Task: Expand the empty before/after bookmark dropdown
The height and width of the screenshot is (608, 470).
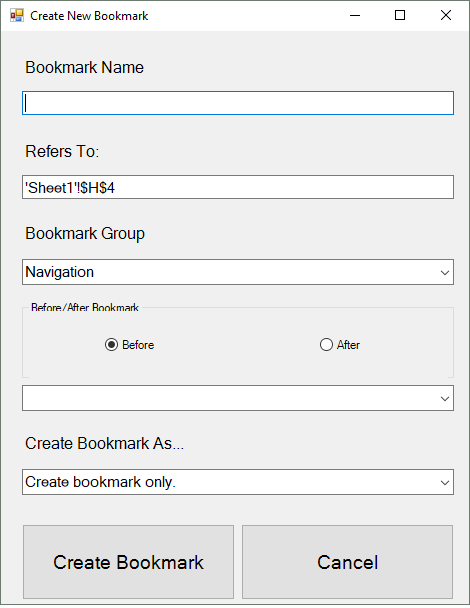Action: click(x=445, y=398)
